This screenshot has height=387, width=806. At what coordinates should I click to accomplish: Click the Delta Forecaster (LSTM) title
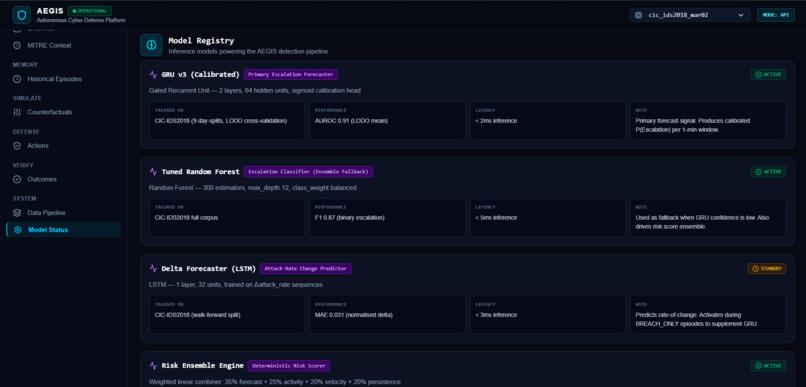coord(208,268)
